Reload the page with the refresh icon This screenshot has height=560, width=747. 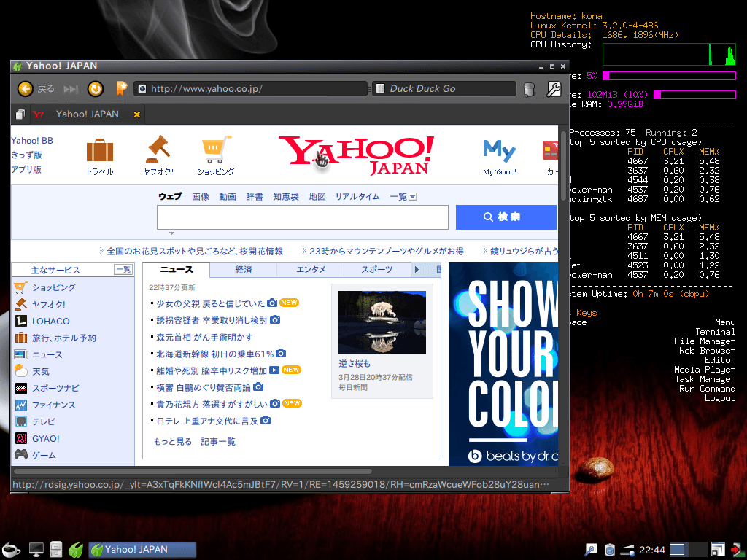[96, 88]
